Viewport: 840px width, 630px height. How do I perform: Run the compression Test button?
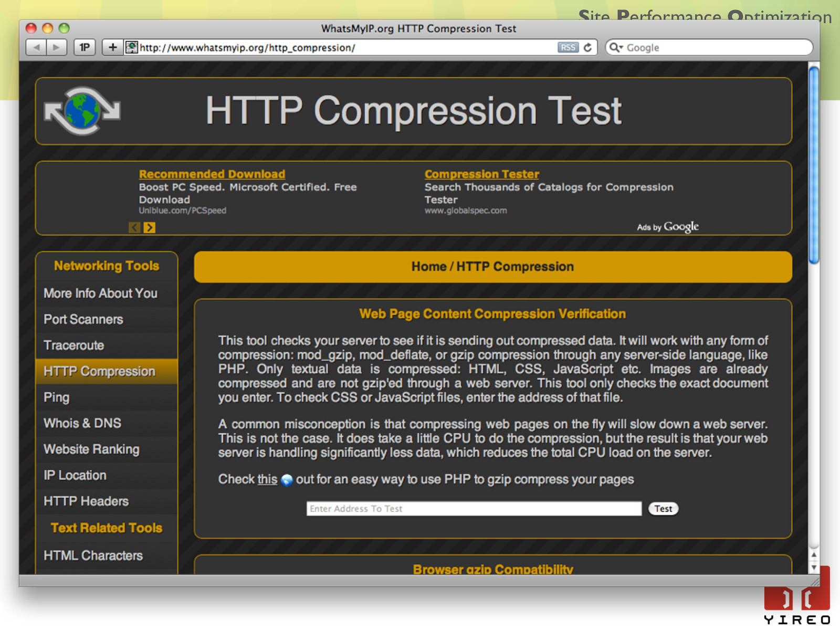663,509
